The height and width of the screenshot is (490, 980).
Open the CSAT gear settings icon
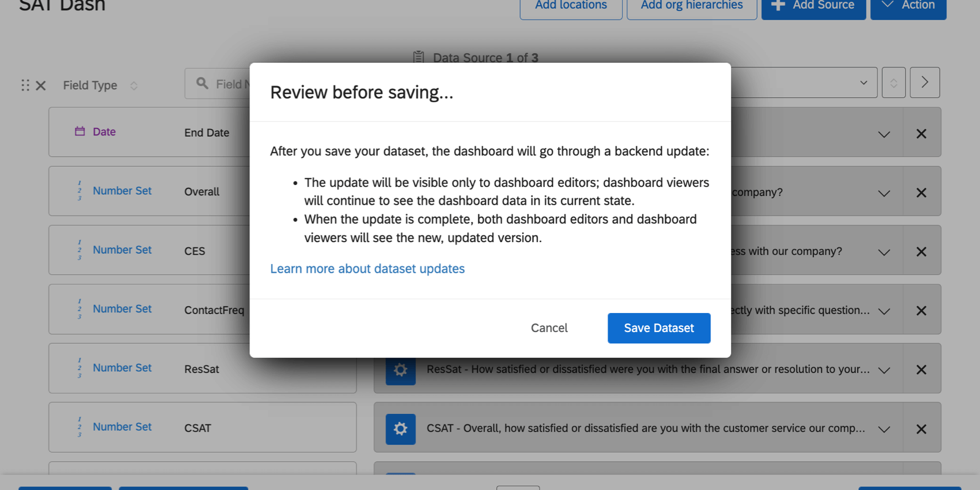(401, 429)
